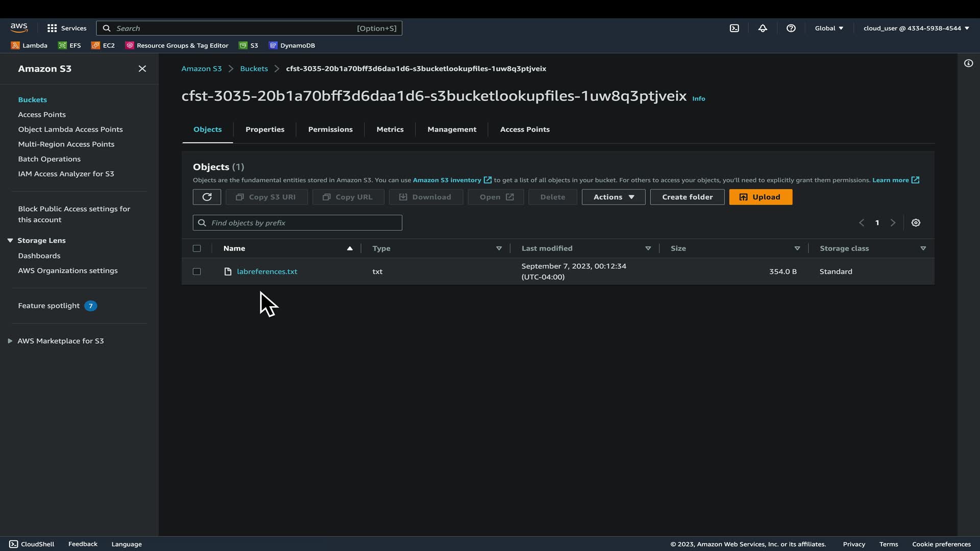Click the Lambda shortcut in the favorites bar
This screenshot has width=980, height=551.
(x=29, y=45)
